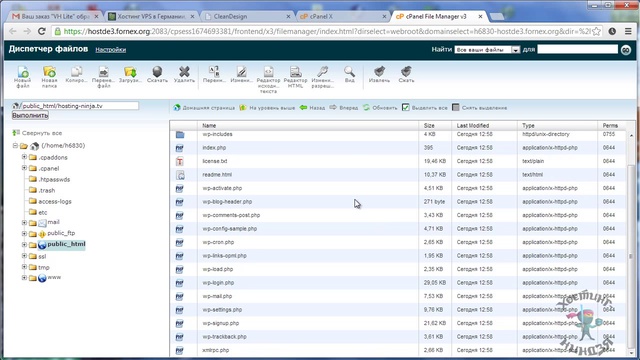640x360 pixels.
Task: Open the Настройки settings link
Action: coord(111,50)
